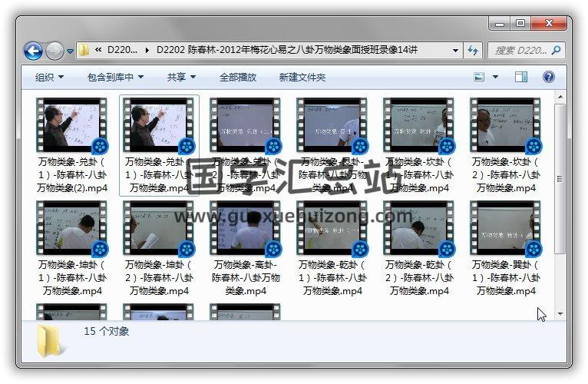The image size is (588, 384).
Task: Select video 万物类象-兑卦(1) 八卦万物类象(2).mp4 thumbnail
Action: pos(71,125)
